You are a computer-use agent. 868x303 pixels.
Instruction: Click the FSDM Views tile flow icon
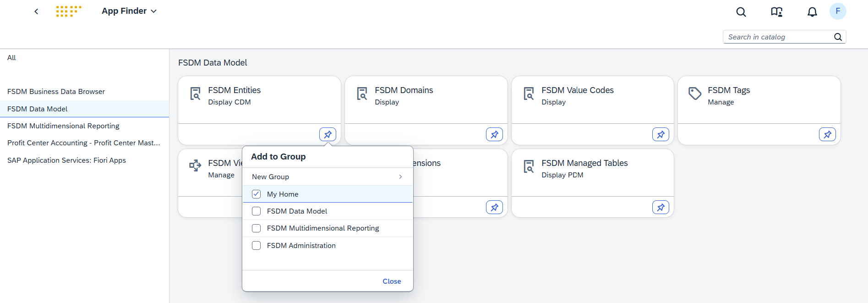[x=196, y=165]
